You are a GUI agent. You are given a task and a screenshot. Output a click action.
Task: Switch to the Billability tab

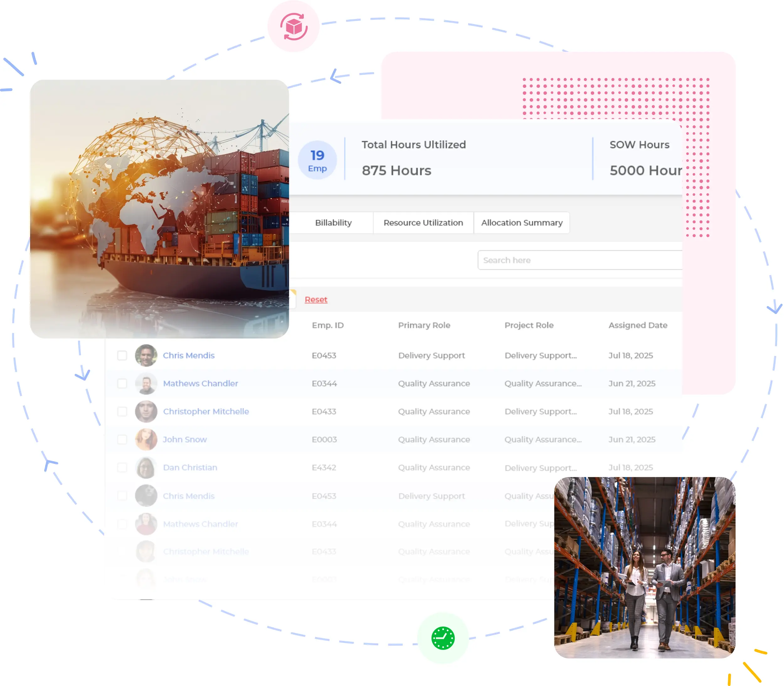pos(333,223)
